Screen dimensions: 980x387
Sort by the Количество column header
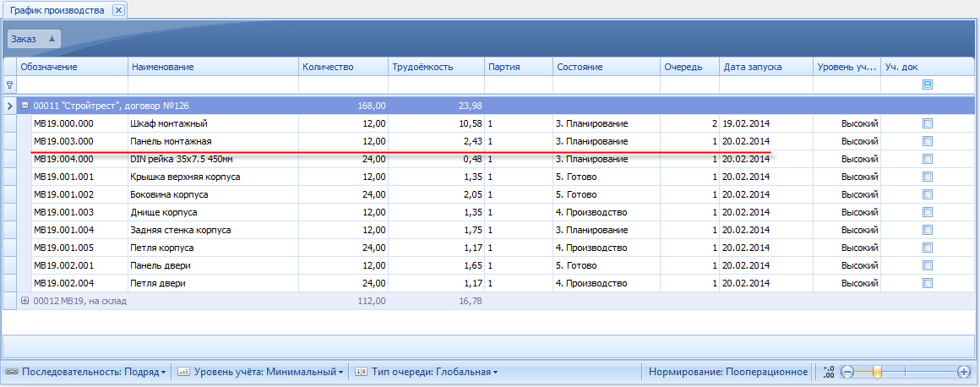tap(343, 67)
